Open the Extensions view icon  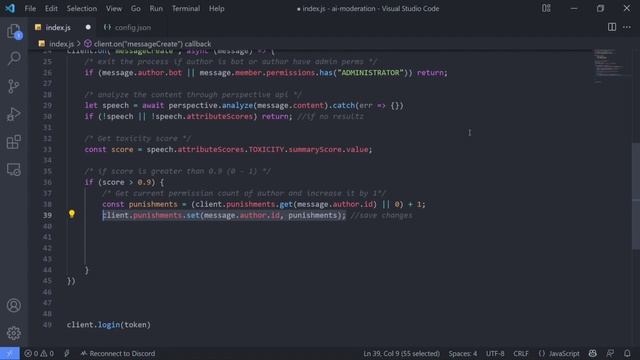tap(14, 142)
